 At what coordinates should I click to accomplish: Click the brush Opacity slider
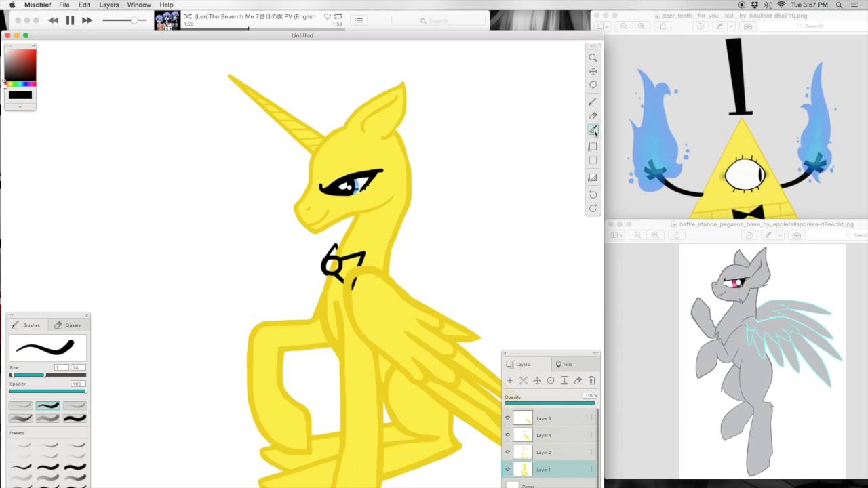pos(47,391)
